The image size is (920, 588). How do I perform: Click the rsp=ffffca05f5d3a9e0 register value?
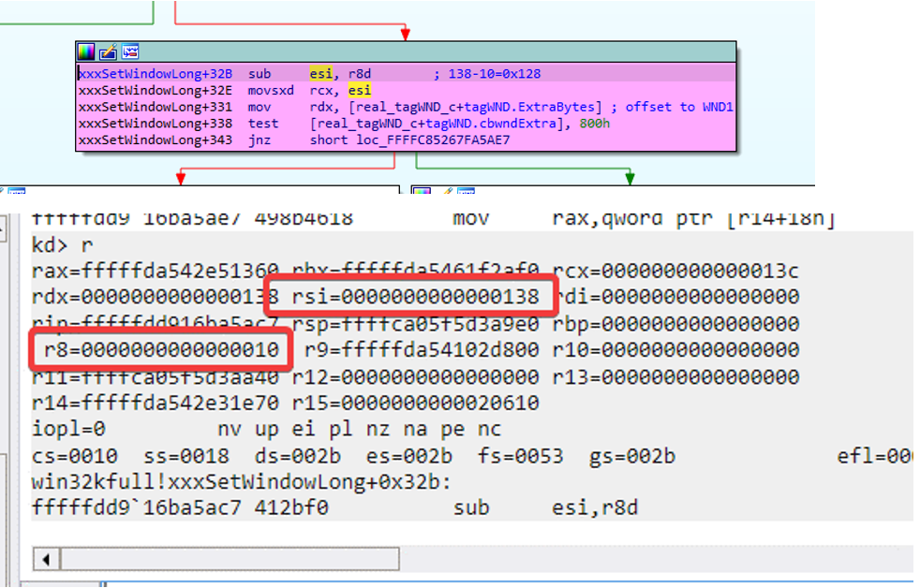tap(415, 324)
